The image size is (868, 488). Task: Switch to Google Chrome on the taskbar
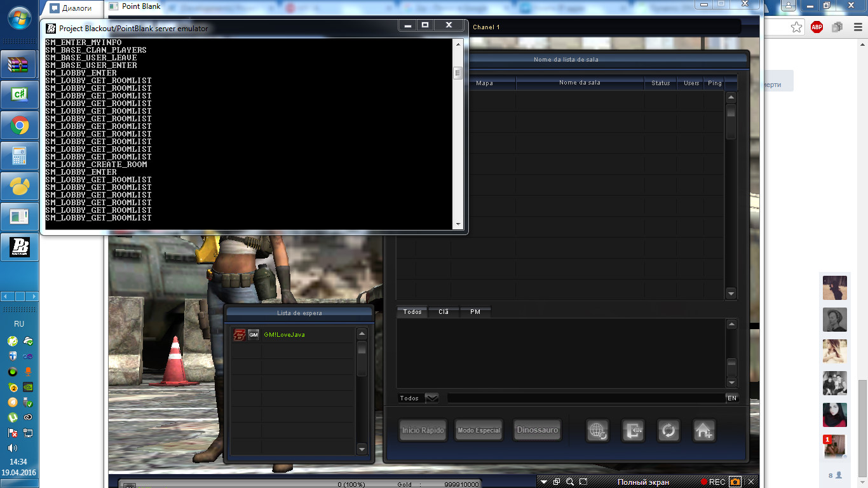point(19,125)
